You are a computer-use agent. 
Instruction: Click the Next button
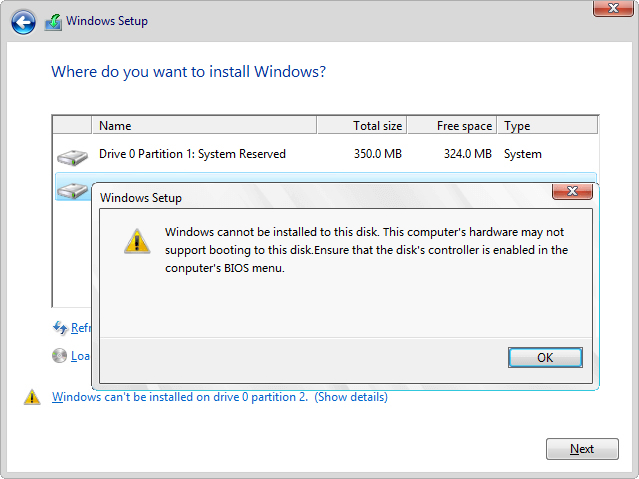click(x=582, y=449)
